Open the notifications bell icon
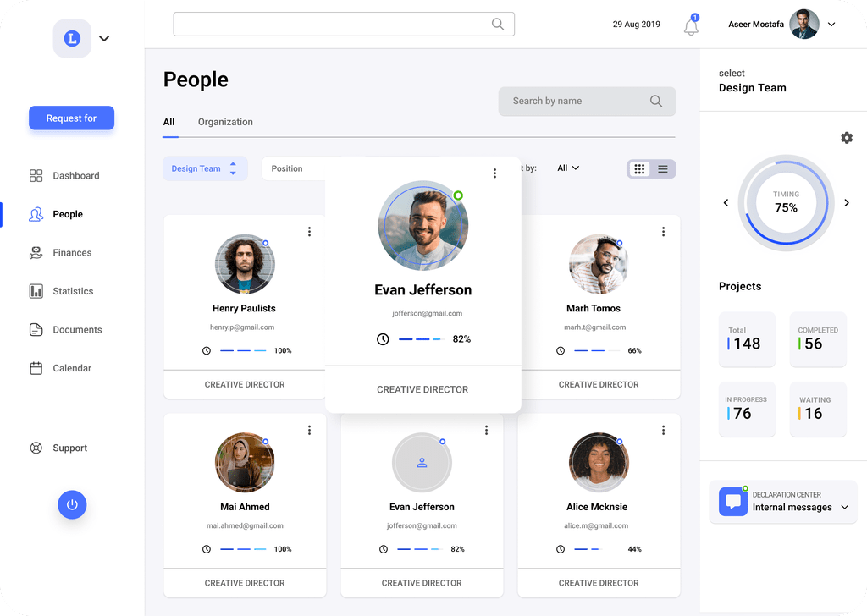 tap(691, 26)
